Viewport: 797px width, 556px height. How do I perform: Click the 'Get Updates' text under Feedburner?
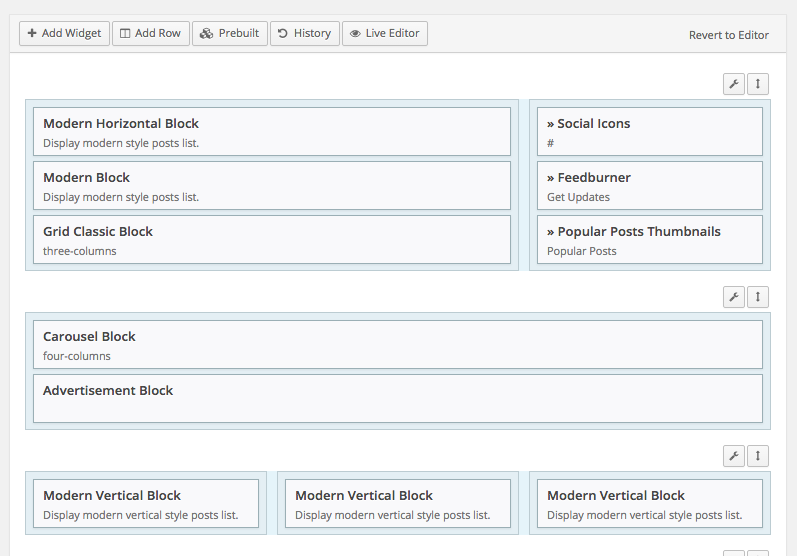(578, 197)
